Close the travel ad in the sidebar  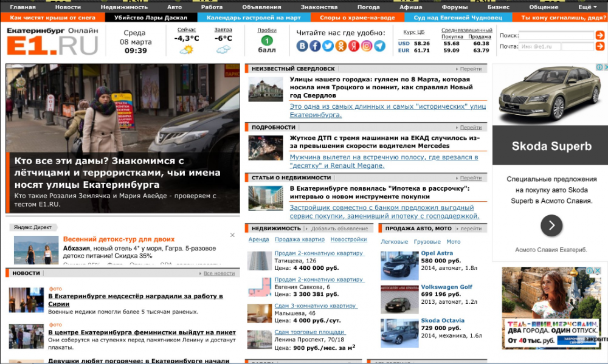point(598,270)
